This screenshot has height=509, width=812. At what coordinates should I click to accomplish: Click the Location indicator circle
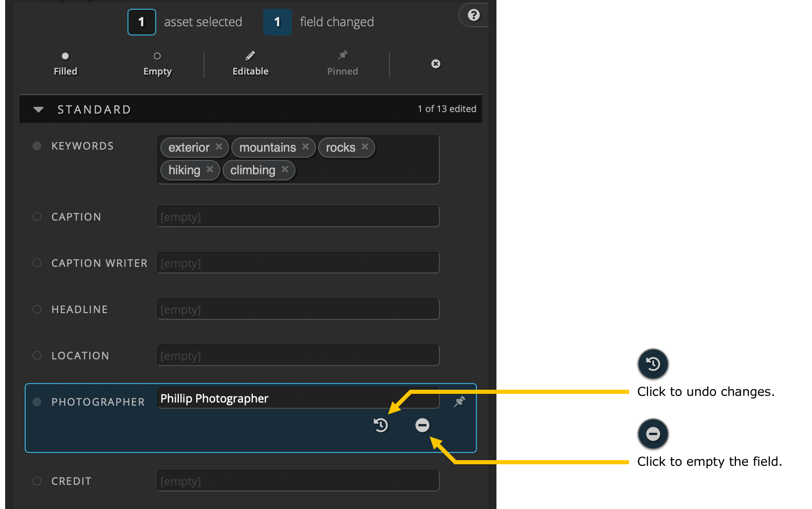point(37,356)
